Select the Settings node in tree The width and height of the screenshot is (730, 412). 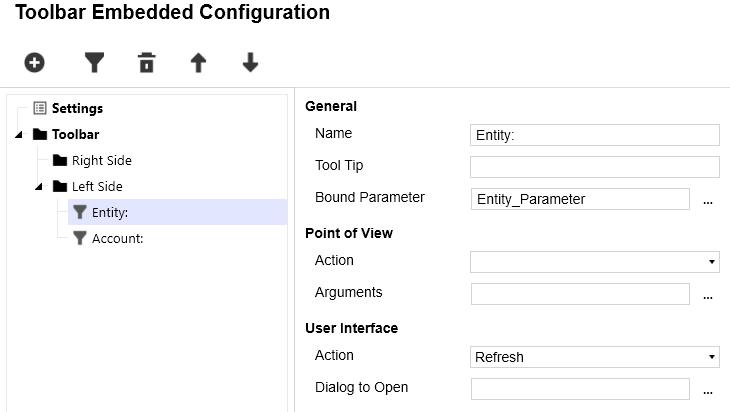click(x=77, y=108)
